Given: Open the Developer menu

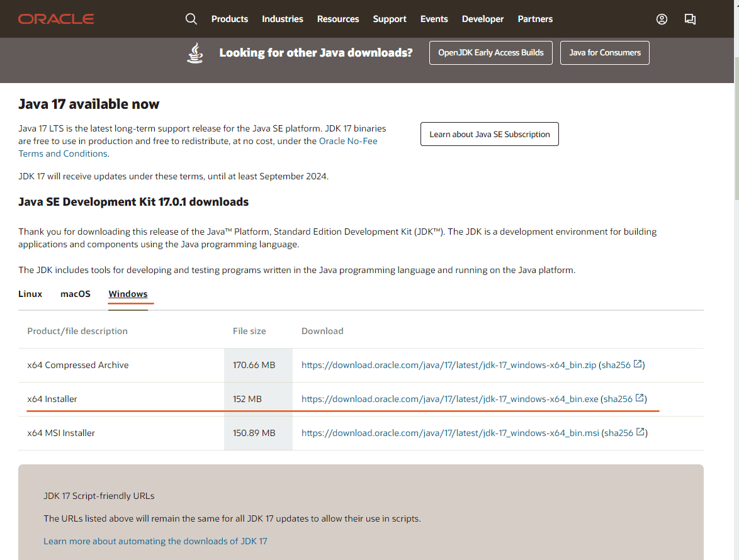Looking at the screenshot, I should pyautogui.click(x=483, y=19).
